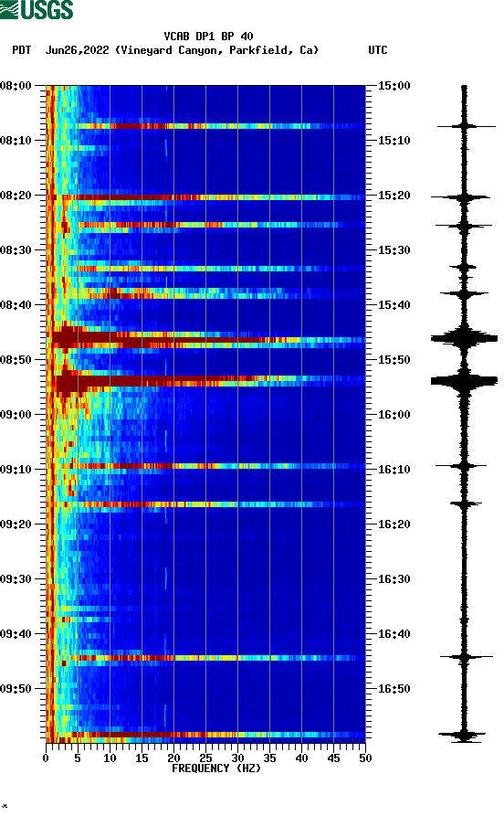This screenshot has width=504, height=816.
Task: Click the 16:00 UTC time label
Action: (x=394, y=415)
